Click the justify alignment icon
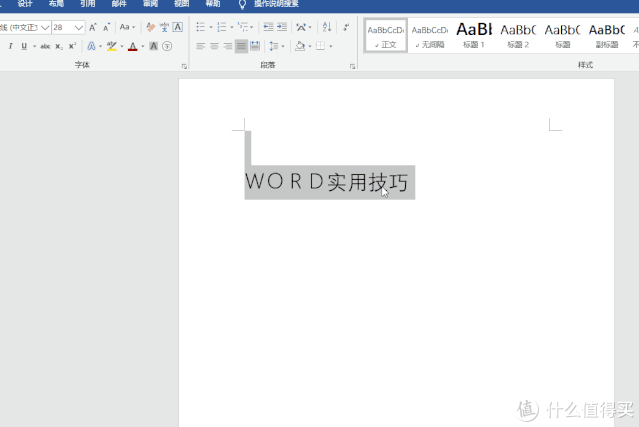 pos(241,46)
